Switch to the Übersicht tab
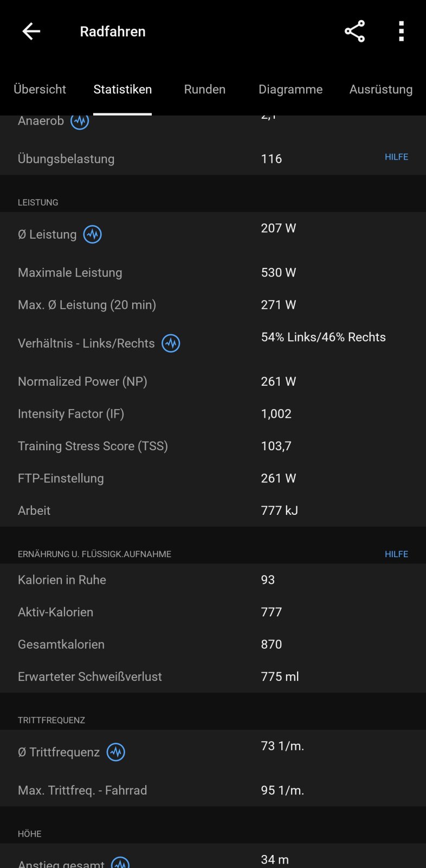Image resolution: width=426 pixels, height=868 pixels. pyautogui.click(x=40, y=90)
